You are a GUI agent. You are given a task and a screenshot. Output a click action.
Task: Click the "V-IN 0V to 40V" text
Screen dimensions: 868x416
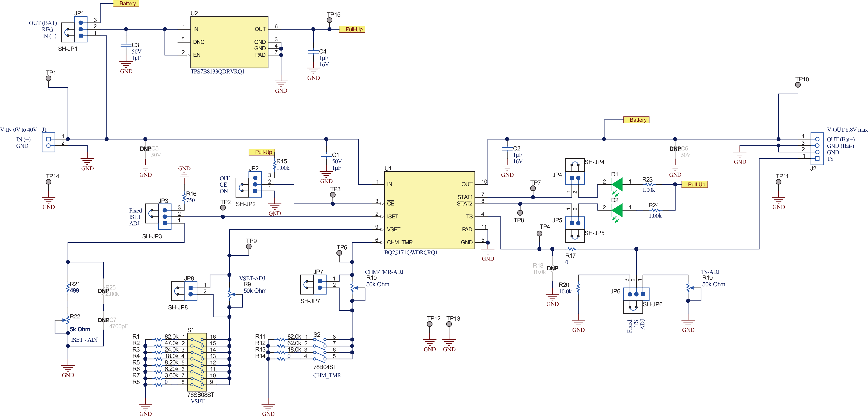coord(19,130)
